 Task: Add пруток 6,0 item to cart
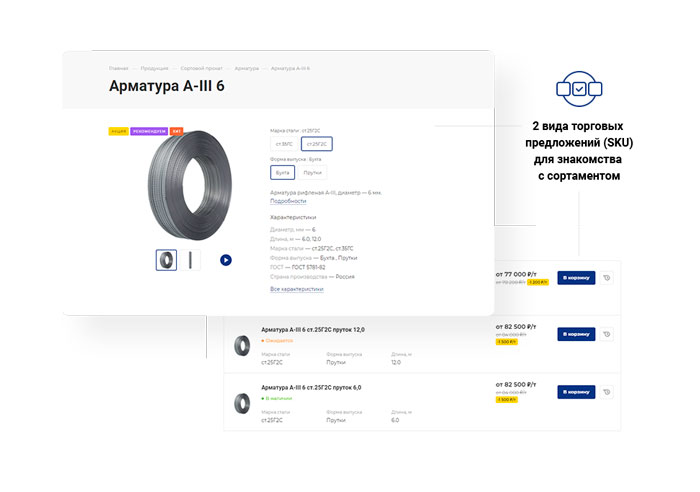click(576, 392)
